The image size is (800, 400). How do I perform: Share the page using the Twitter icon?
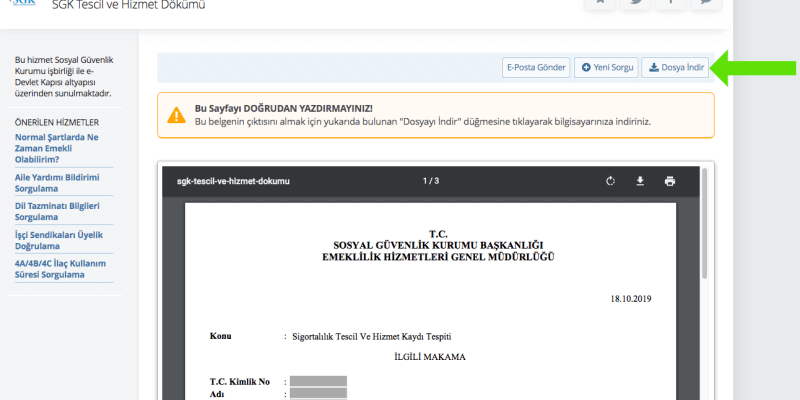[635, 4]
